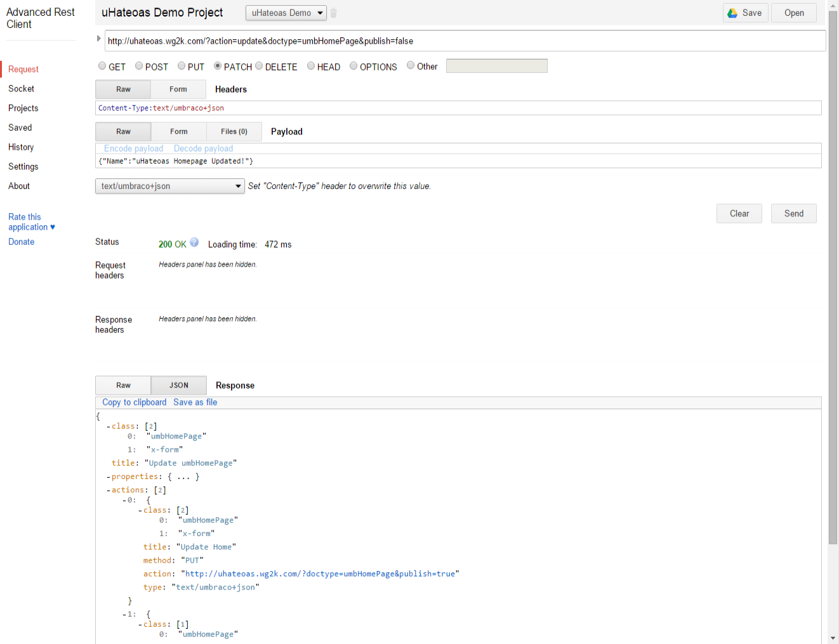Select the Other method radio button
This screenshot has height=644, width=839.
pyautogui.click(x=411, y=65)
